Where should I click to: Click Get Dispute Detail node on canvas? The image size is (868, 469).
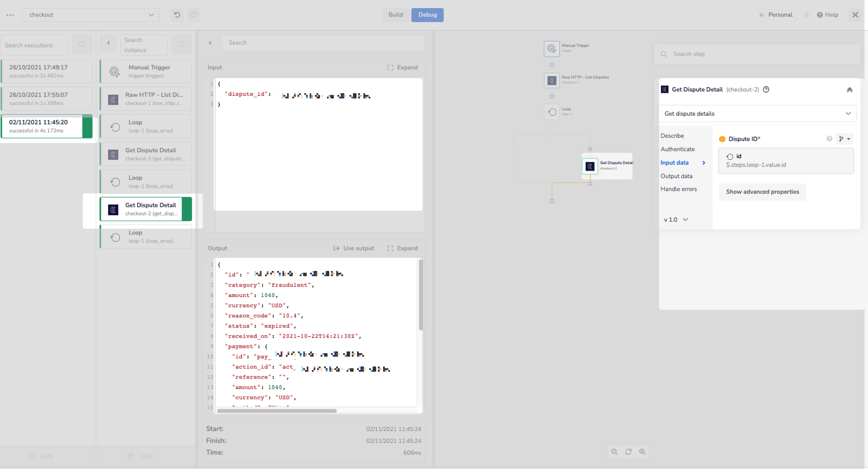(x=590, y=166)
